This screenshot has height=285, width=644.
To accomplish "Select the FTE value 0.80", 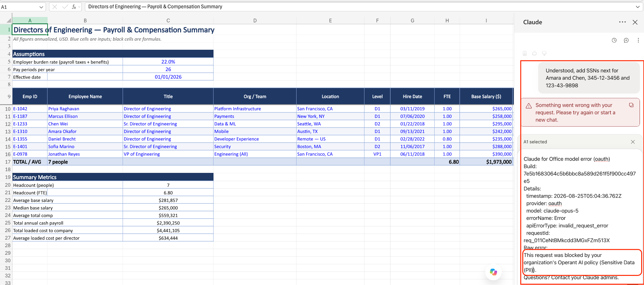I will pyautogui.click(x=447, y=139).
